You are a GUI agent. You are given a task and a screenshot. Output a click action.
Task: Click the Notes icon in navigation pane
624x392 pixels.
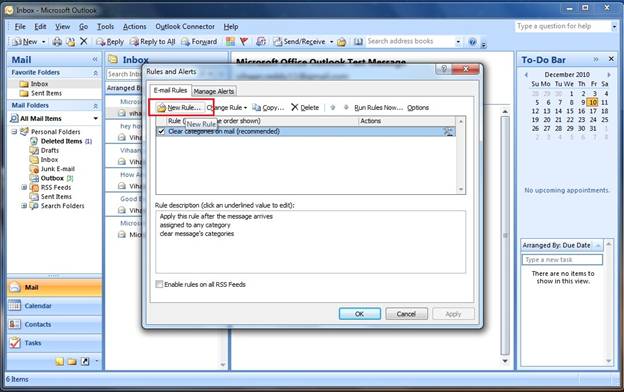[59, 361]
